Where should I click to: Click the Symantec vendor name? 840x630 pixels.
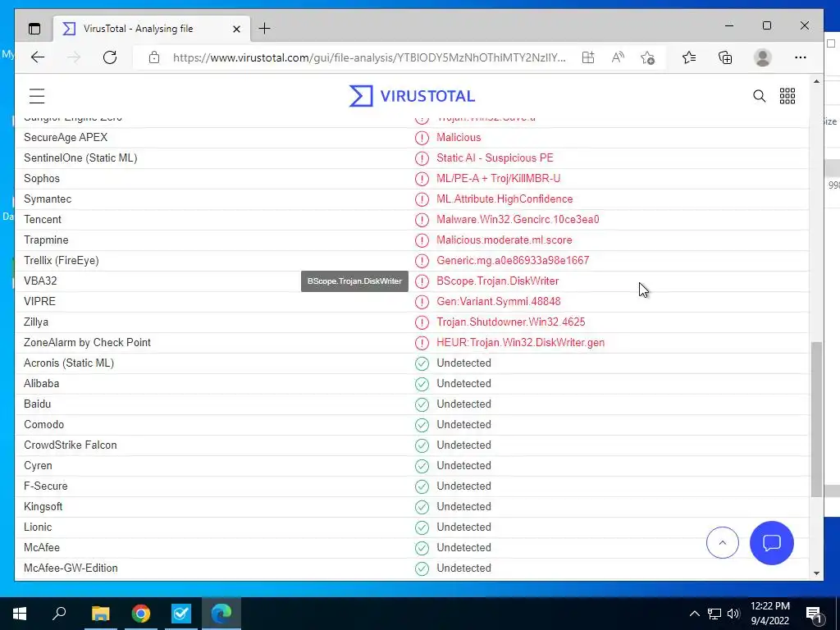[47, 199]
